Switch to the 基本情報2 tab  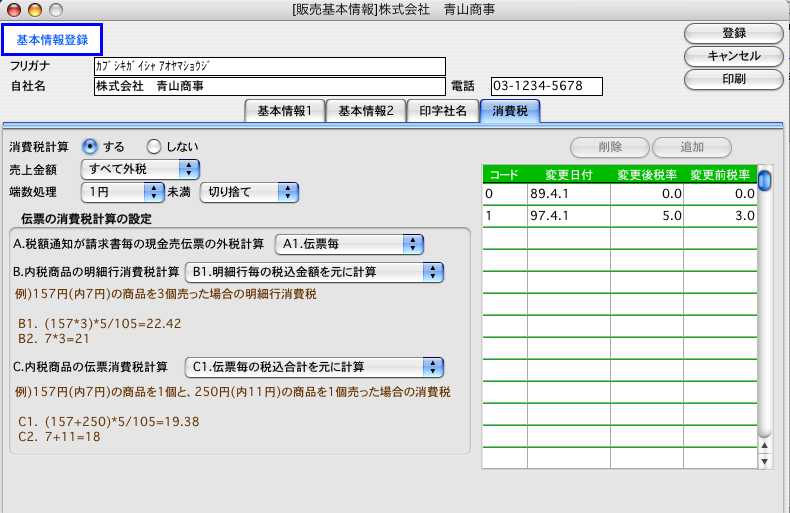point(365,111)
